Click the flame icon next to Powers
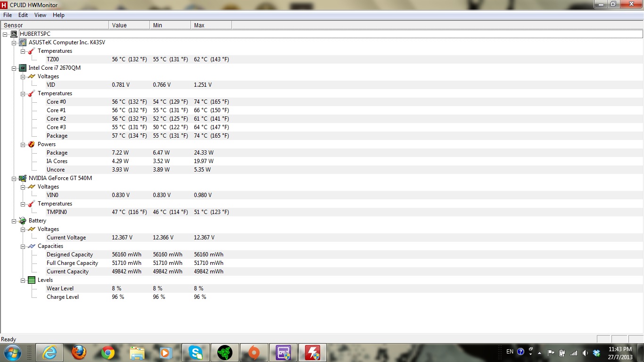 coord(32,144)
